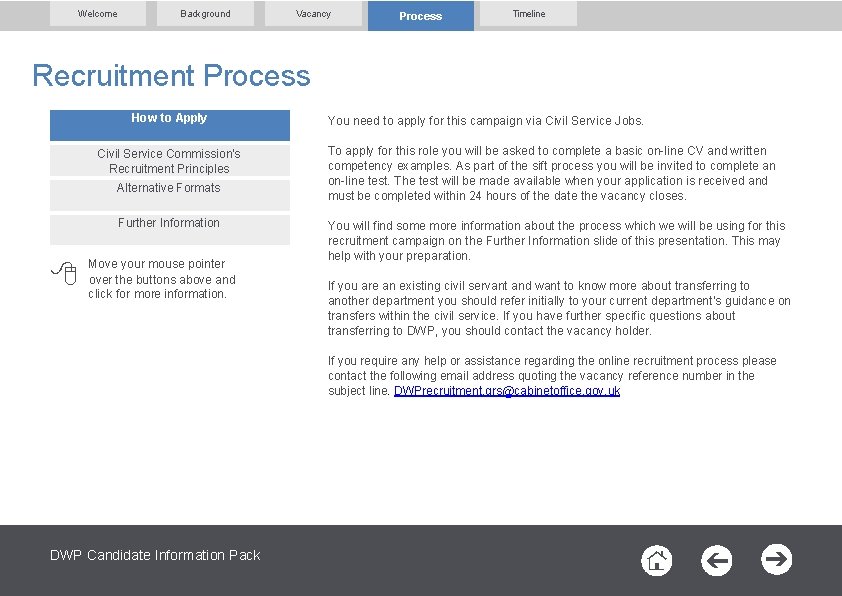Select the DWP Candidate Information Pack footer text
The image size is (842, 596).
[155, 554]
